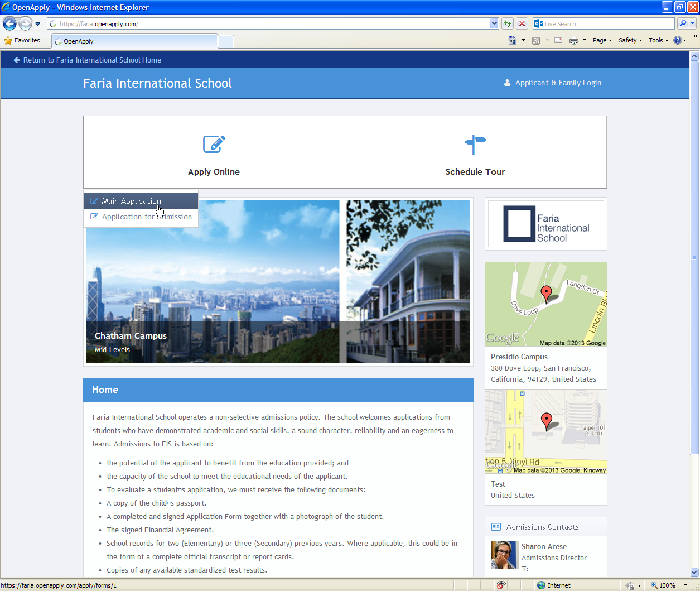Click the Schedule Tour signpost icon

[x=475, y=144]
